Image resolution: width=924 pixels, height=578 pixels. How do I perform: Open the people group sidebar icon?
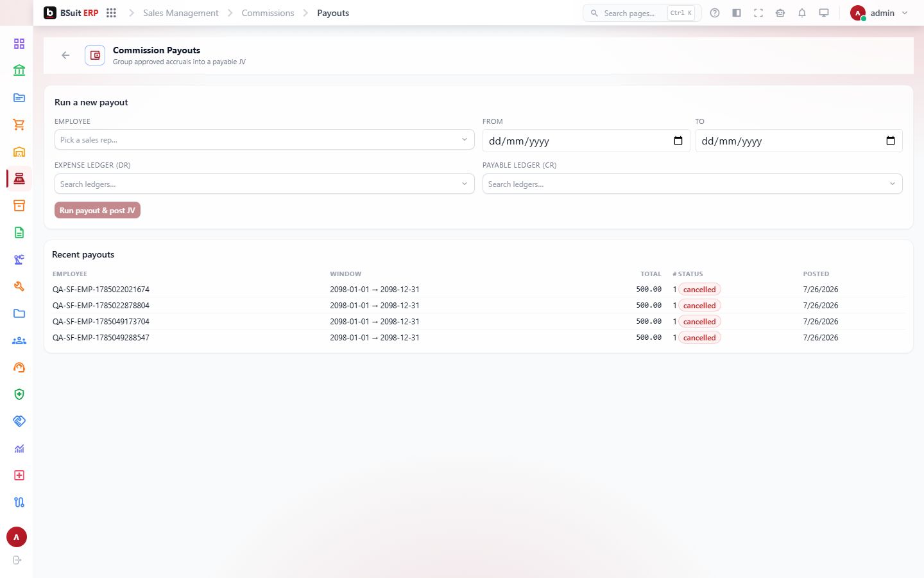pos(19,340)
